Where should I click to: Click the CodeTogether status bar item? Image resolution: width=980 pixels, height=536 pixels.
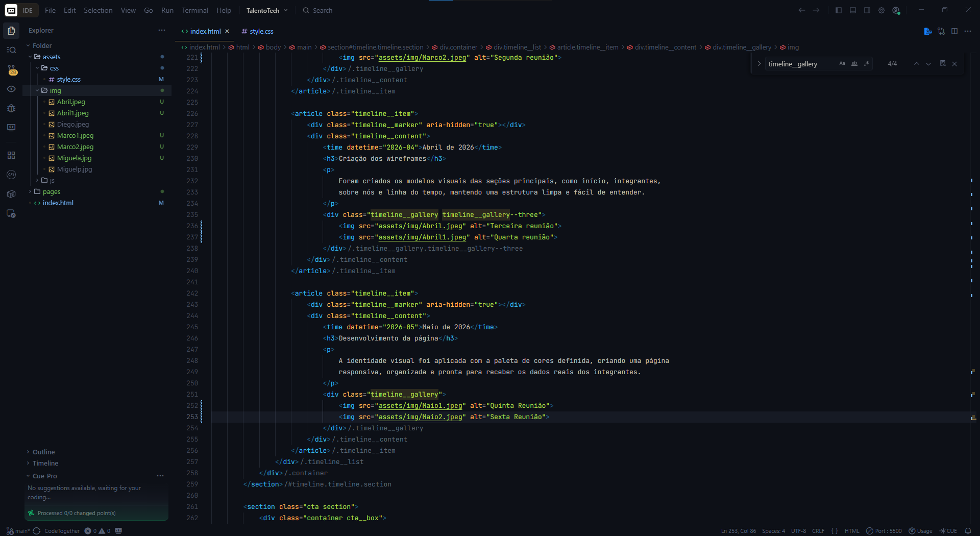coord(61,531)
